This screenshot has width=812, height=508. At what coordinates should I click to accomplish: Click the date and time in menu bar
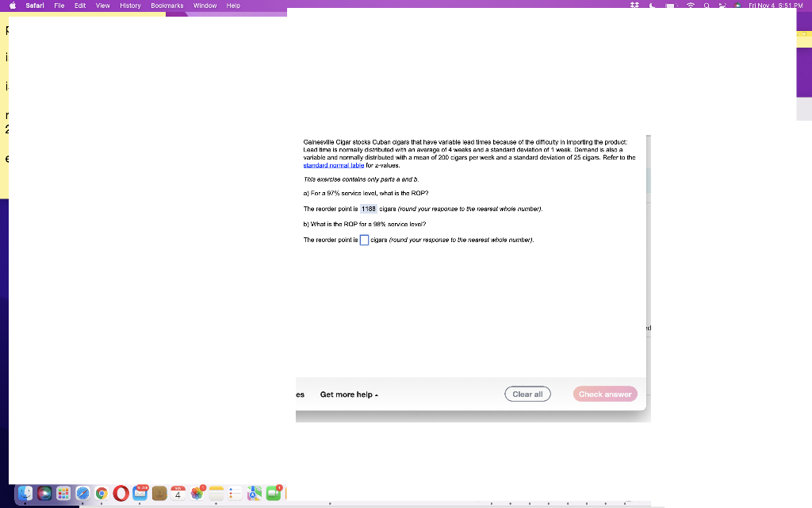click(776, 6)
